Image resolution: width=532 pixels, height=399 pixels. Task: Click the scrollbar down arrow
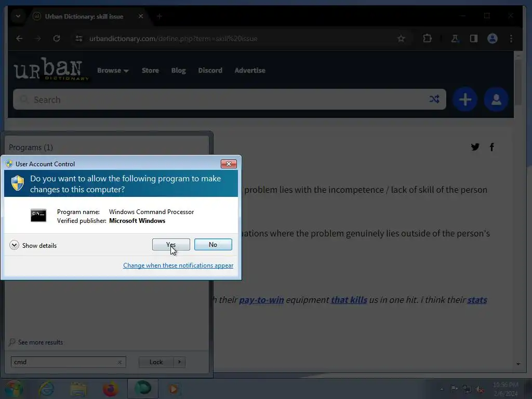518,364
